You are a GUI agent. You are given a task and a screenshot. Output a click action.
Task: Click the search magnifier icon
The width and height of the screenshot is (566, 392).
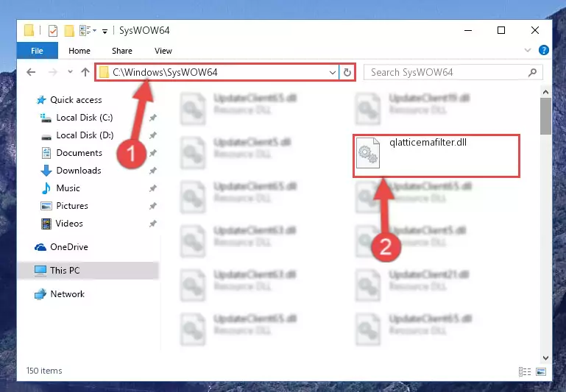(x=532, y=73)
